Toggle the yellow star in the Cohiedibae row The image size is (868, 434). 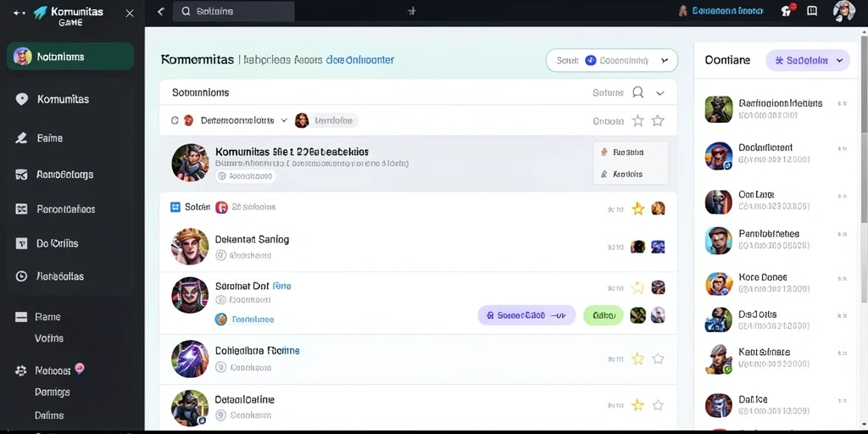(638, 359)
